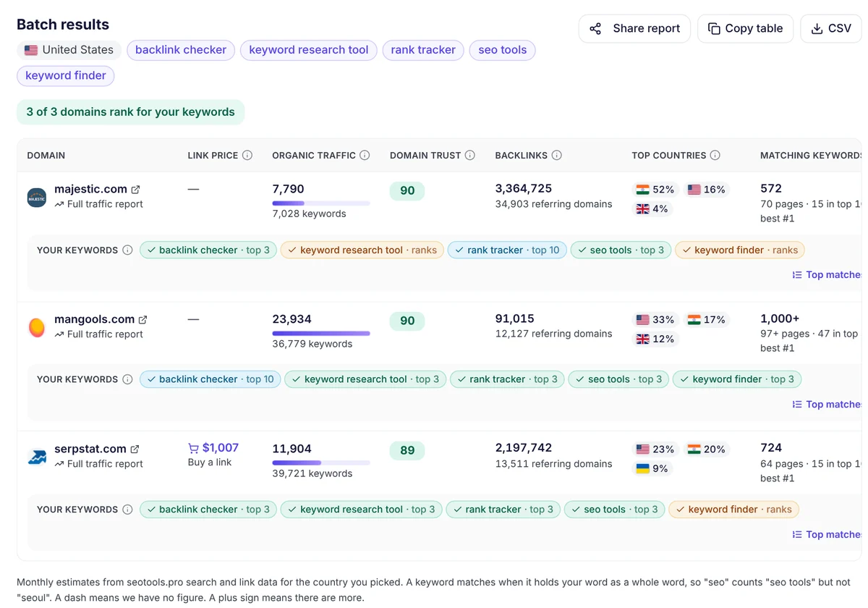
Task: Click majestic.com keyword research tool ranks chip
Action: (x=362, y=250)
